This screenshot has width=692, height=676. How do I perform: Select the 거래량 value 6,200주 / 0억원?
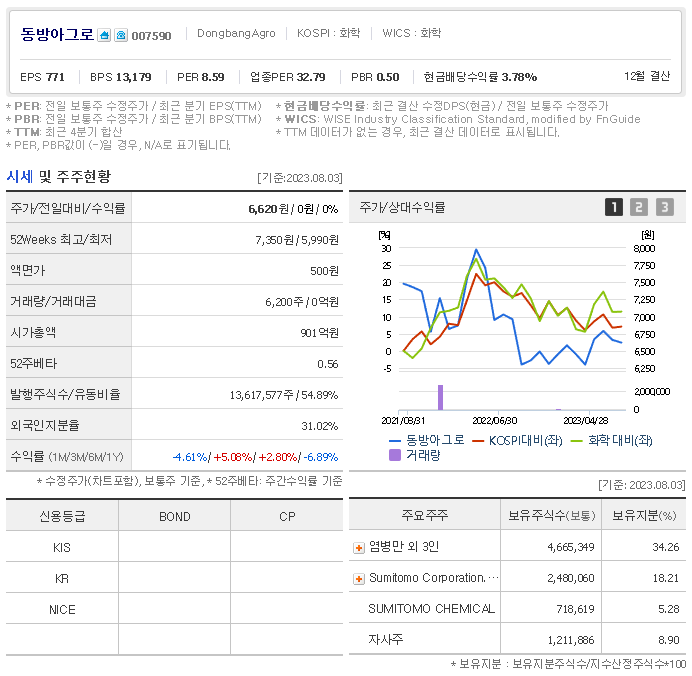tap(302, 302)
